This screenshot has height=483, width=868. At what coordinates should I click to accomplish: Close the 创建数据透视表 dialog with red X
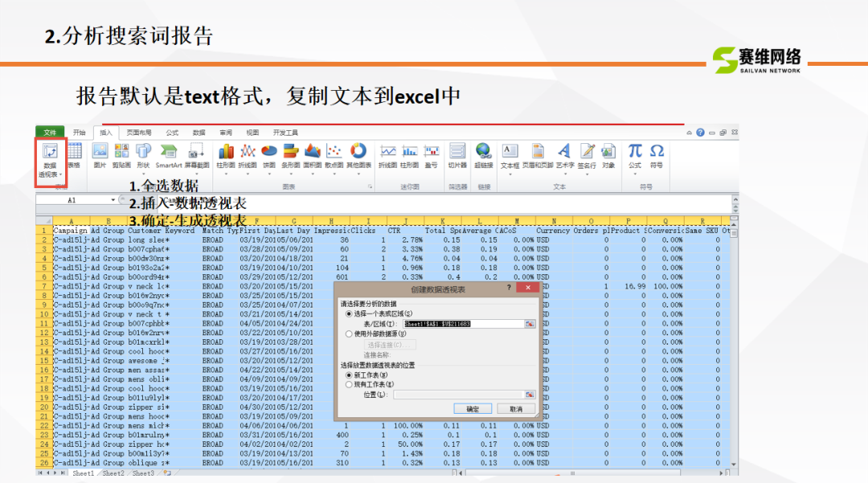click(528, 288)
